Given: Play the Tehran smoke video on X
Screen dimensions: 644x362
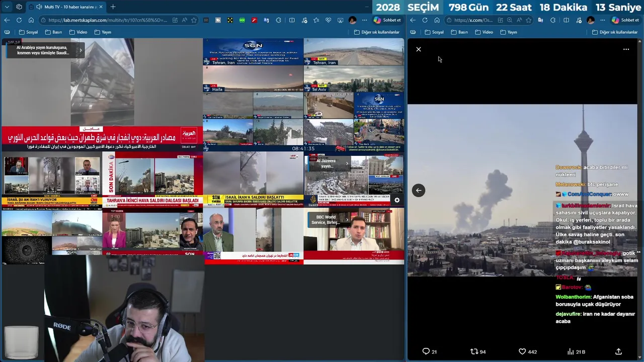Looking at the screenshot, I should 522,190.
